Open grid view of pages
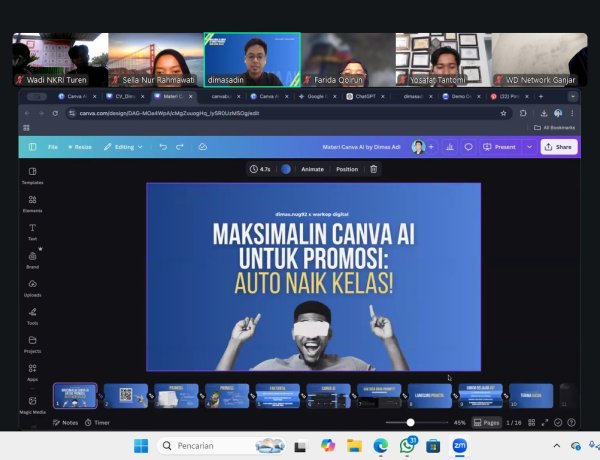 [x=532, y=422]
